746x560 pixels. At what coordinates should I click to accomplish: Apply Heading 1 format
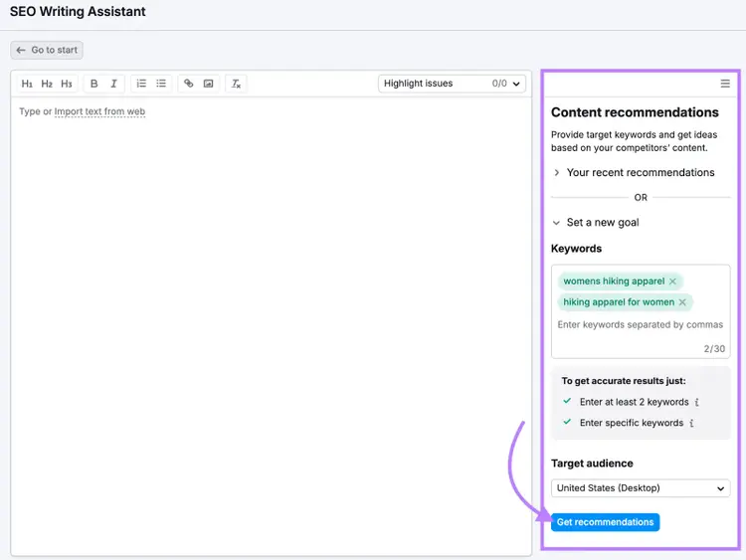tap(27, 84)
